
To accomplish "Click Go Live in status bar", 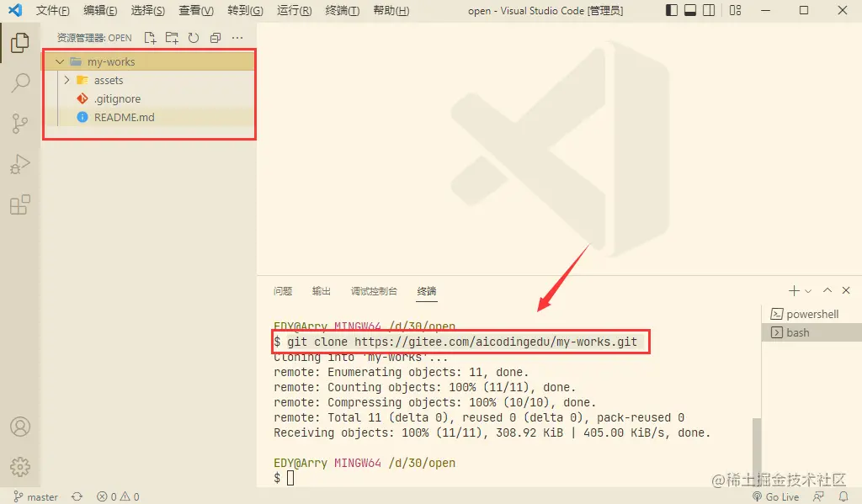I will pyautogui.click(x=775, y=497).
